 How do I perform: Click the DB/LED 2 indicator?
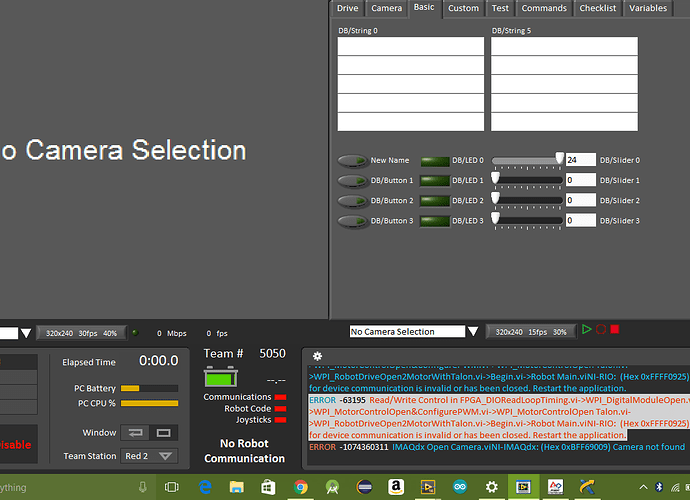coord(435,201)
